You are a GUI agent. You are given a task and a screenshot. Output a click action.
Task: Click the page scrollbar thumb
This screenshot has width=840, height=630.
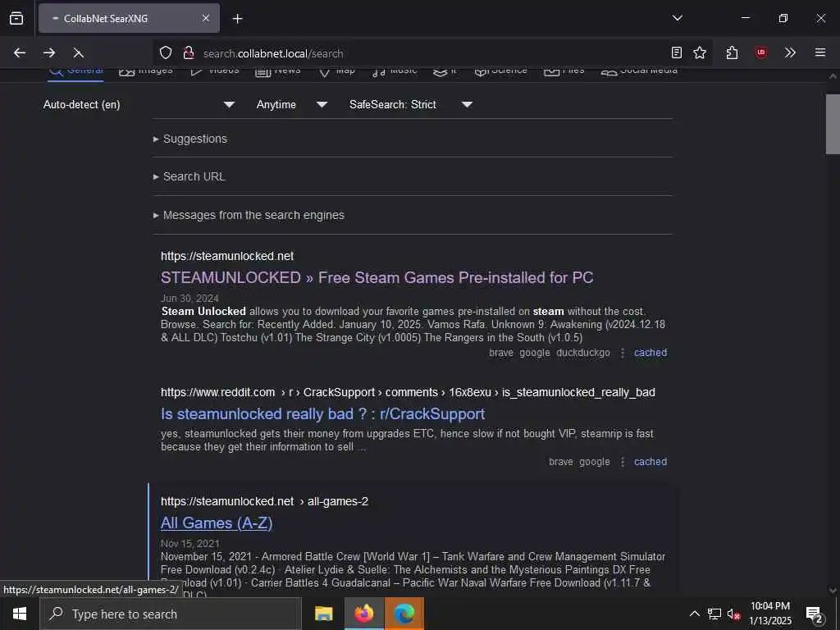833,125
